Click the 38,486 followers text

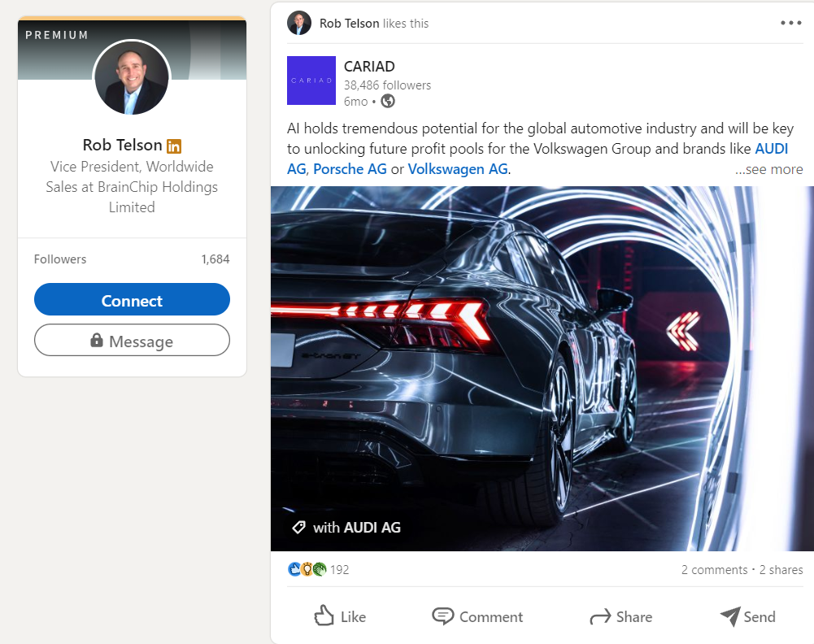(387, 85)
